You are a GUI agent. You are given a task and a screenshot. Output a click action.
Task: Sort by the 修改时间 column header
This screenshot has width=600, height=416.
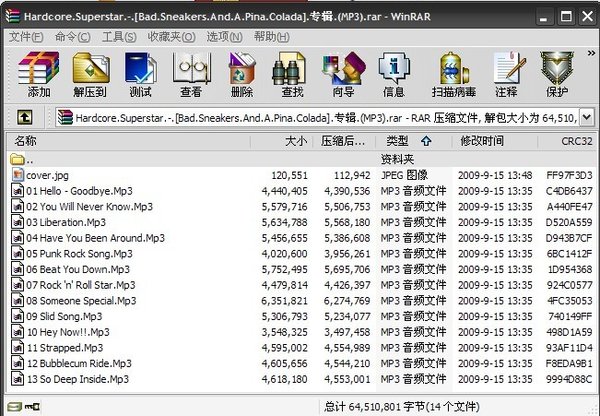pyautogui.click(x=494, y=141)
